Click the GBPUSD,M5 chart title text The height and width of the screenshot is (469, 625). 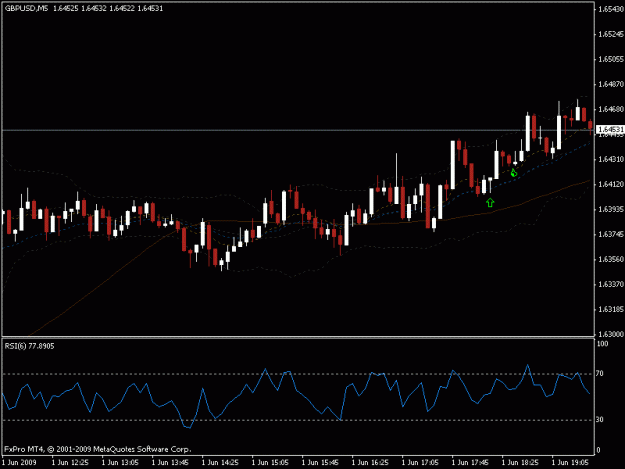pos(26,8)
